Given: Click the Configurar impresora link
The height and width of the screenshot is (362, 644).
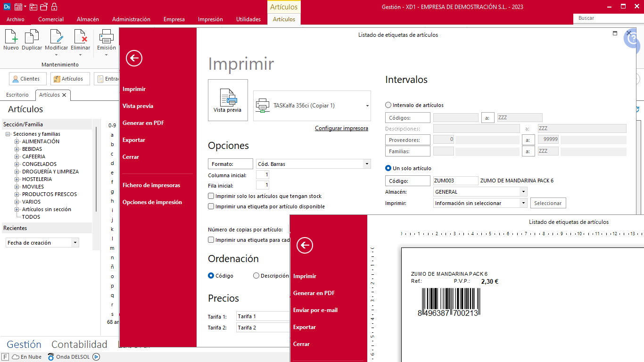Looking at the screenshot, I should [341, 128].
